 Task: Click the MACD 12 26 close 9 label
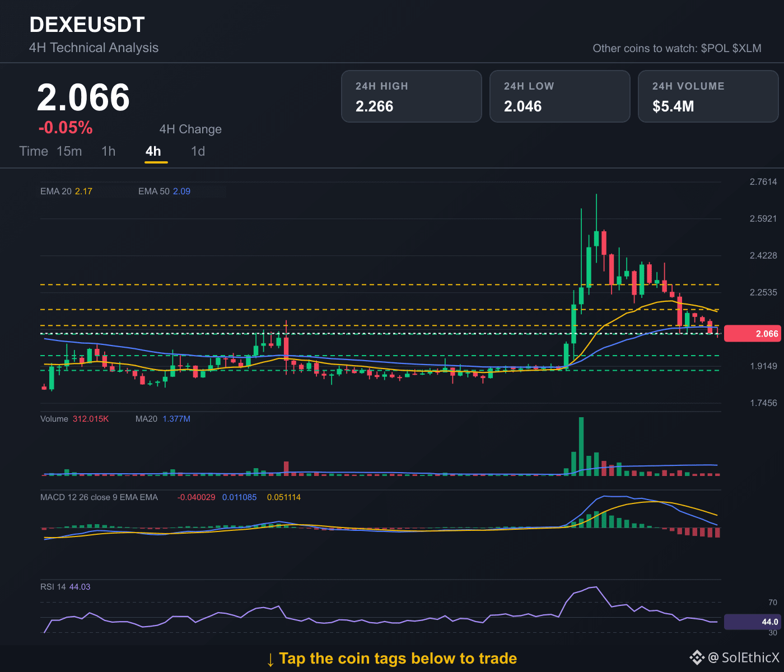(x=99, y=497)
